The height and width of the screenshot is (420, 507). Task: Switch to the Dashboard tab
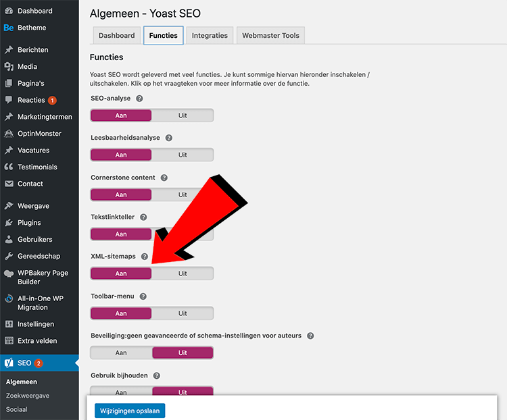(117, 35)
